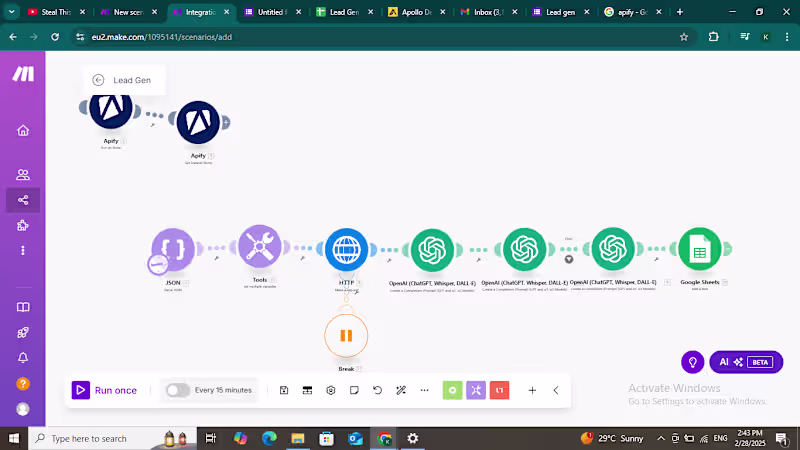Go back using Lead Gen arrow
This screenshot has height=450, width=800.
pyautogui.click(x=98, y=80)
